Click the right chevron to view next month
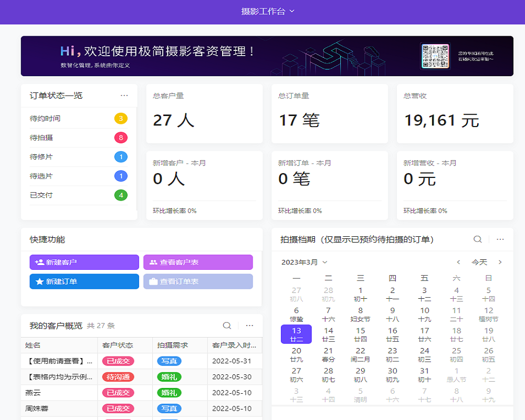525x420 pixels. (499, 261)
